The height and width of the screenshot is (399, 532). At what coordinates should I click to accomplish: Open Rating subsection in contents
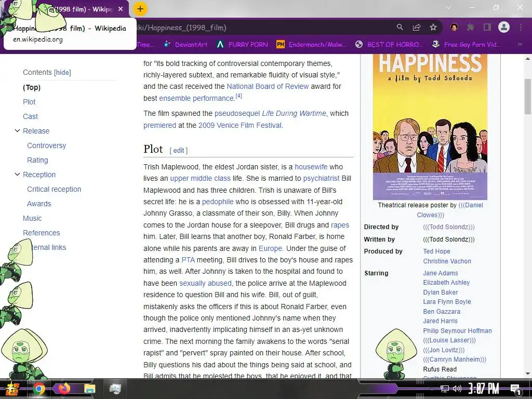pos(37,160)
